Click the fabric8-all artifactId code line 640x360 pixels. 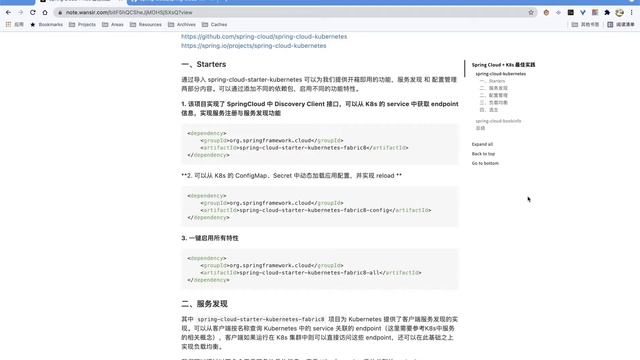point(311,273)
